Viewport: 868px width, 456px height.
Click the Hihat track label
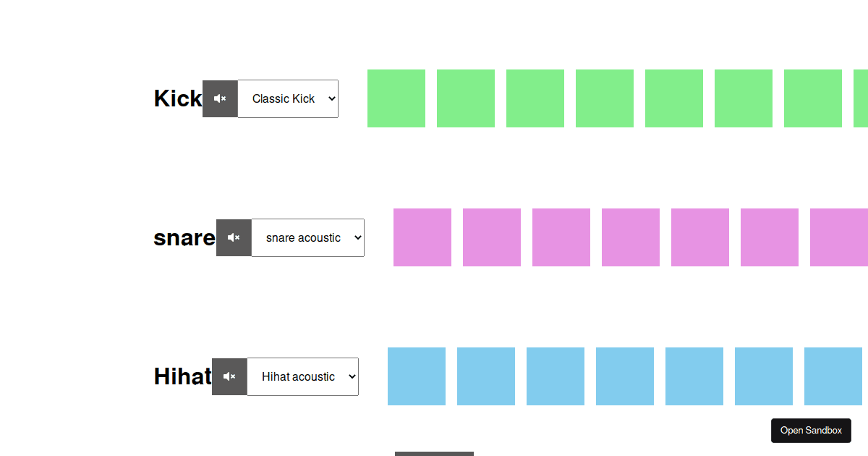tap(182, 376)
